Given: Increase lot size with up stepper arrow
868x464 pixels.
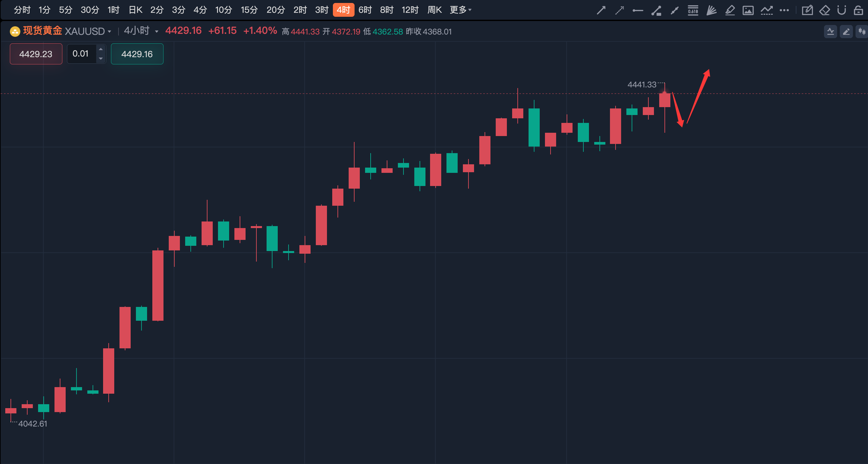Looking at the screenshot, I should pos(101,49).
